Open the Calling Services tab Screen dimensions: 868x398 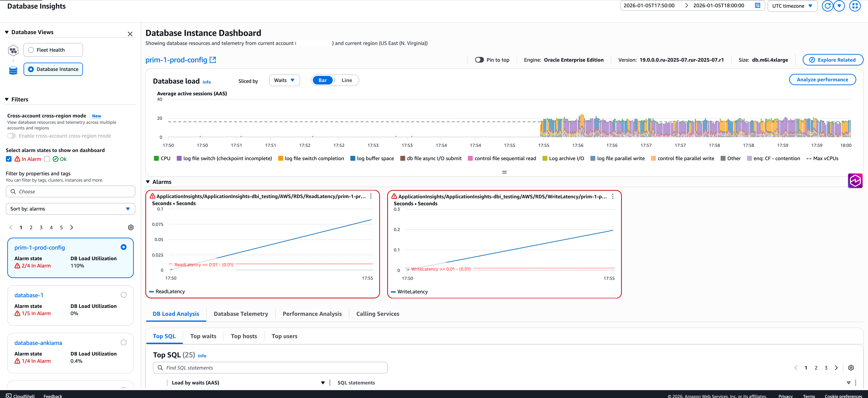[x=378, y=314]
